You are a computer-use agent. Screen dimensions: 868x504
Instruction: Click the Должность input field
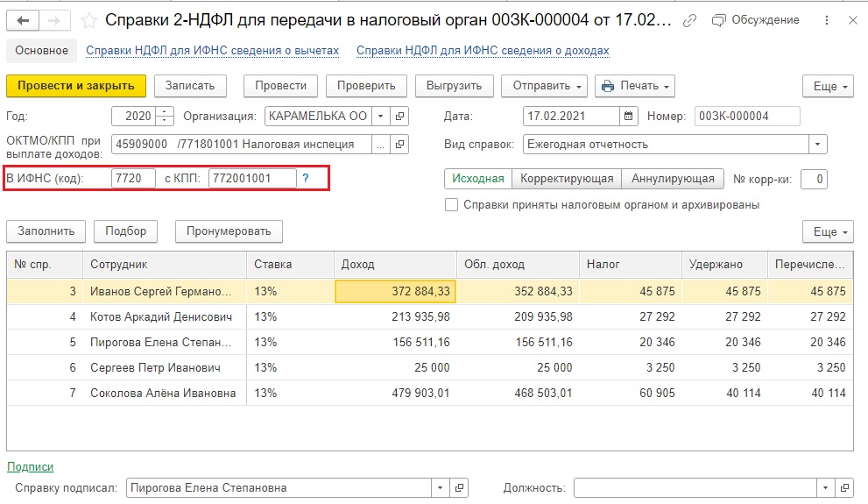pyautogui.click(x=695, y=488)
